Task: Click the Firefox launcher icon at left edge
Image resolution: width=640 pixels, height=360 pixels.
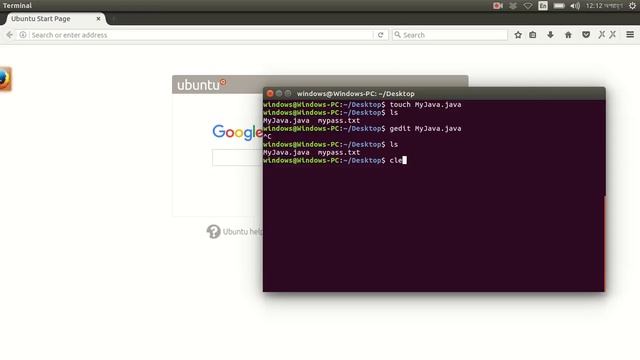Action: click(x=5, y=79)
